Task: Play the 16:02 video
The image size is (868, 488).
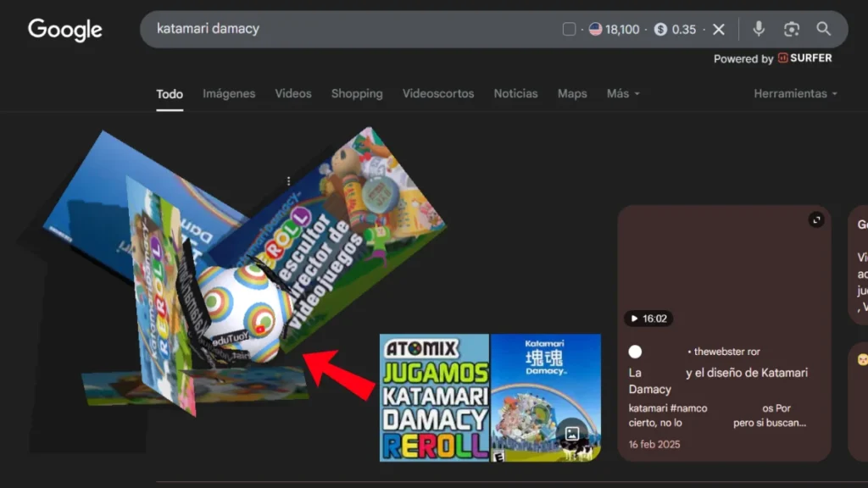Action: pyautogui.click(x=648, y=319)
